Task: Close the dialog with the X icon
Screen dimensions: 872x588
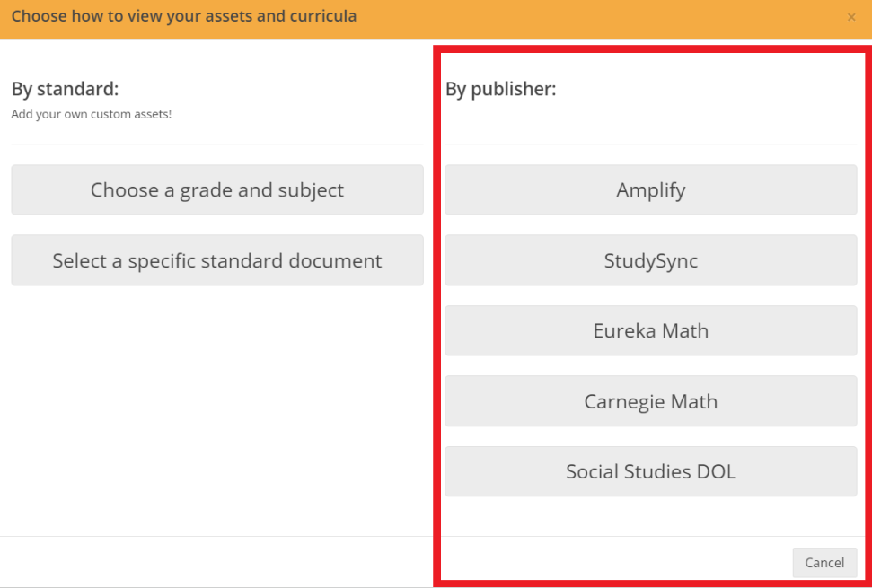Action: tap(851, 17)
